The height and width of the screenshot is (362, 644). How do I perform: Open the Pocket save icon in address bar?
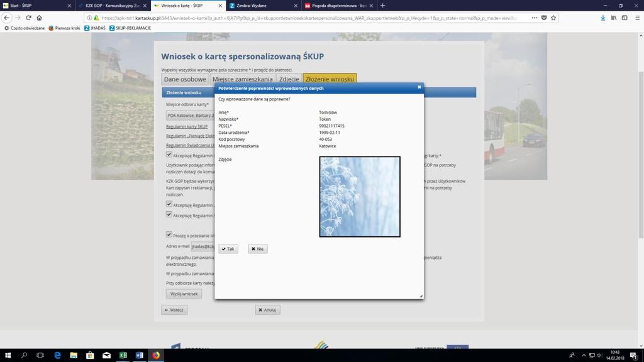pyautogui.click(x=544, y=18)
